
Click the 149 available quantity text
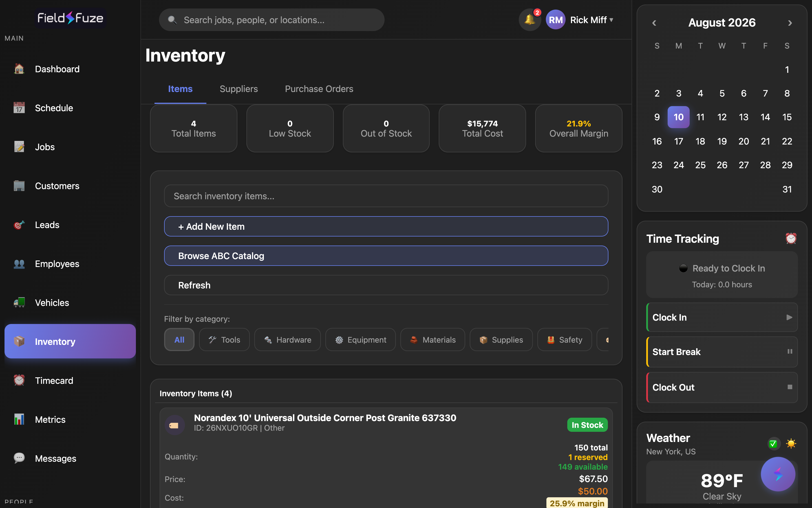(582, 467)
